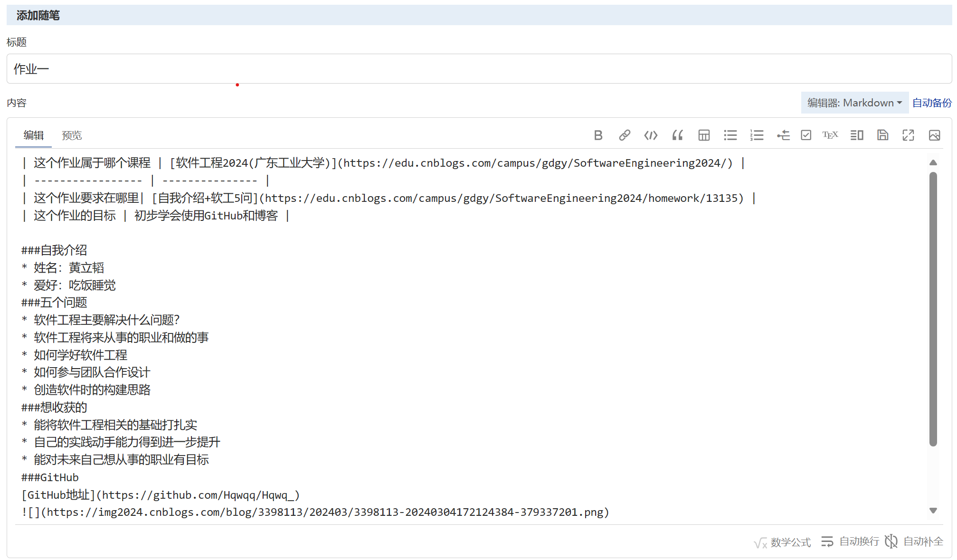Toggle bold formatting in the toolbar
This screenshot has width=957, height=560.
[598, 135]
